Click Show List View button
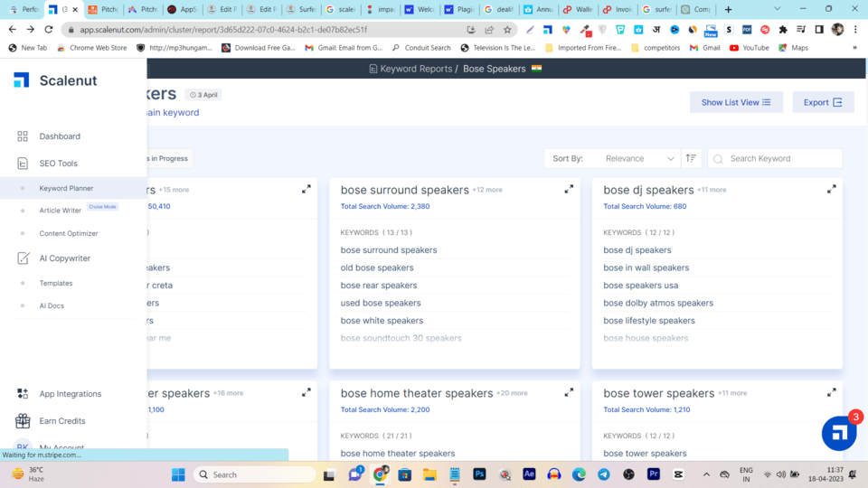 [x=736, y=102]
